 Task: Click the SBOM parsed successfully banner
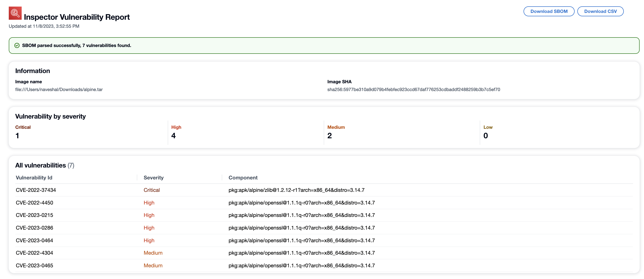click(76, 45)
